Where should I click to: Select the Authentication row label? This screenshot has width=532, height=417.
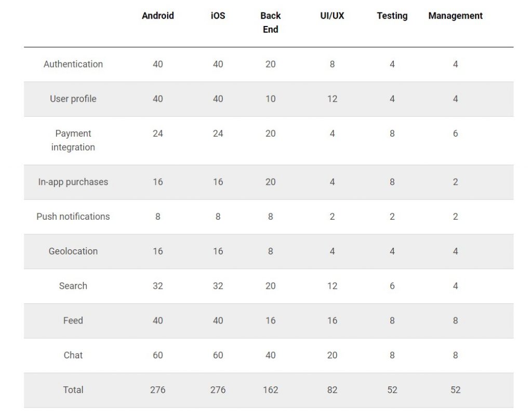click(x=73, y=64)
